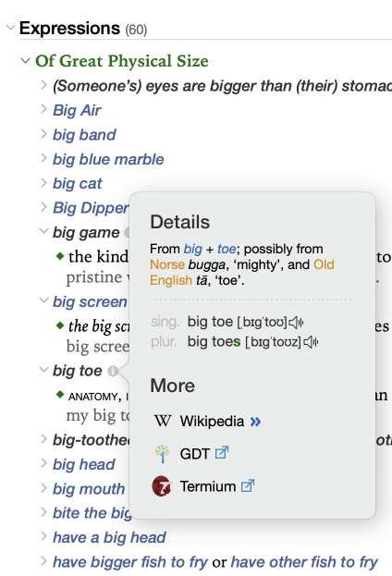The width and height of the screenshot is (392, 576).
Task: Play the plural big toes pronunciation audio
Action: click(x=311, y=342)
